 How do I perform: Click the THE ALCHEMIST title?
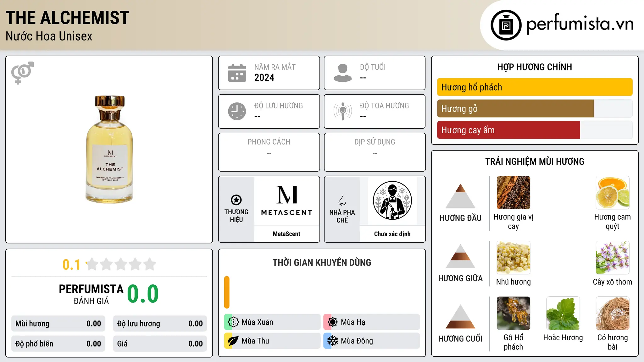point(67,18)
